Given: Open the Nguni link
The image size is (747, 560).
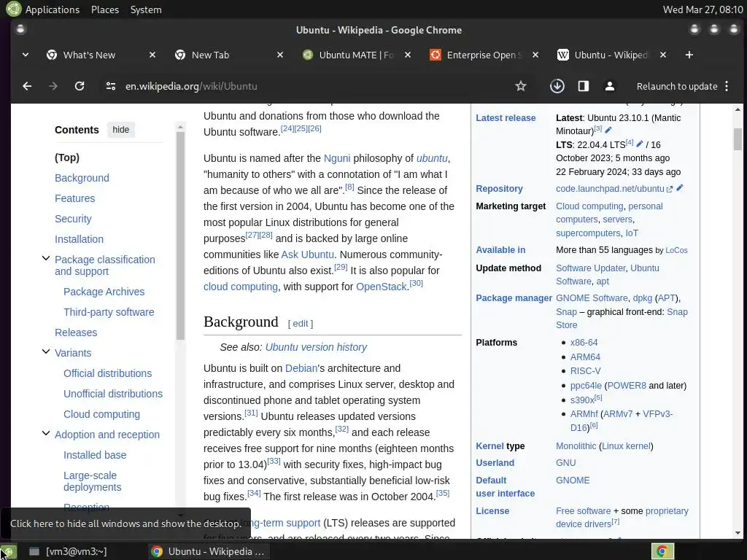Looking at the screenshot, I should click(x=337, y=158).
